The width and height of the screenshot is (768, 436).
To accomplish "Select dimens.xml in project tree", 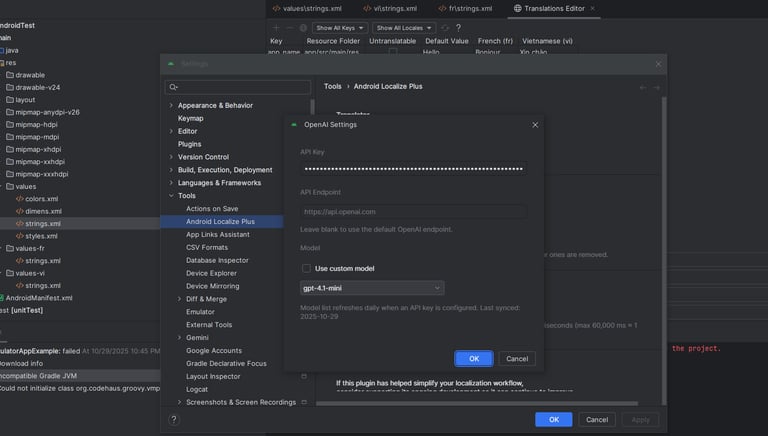I will 43,211.
